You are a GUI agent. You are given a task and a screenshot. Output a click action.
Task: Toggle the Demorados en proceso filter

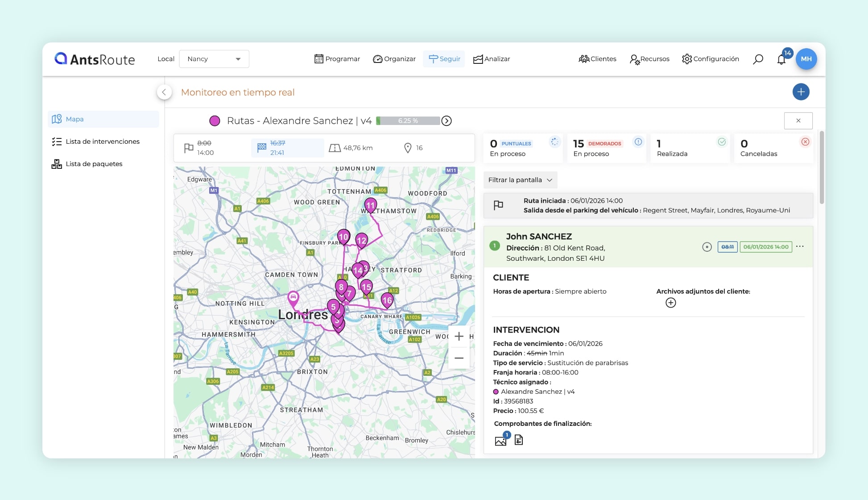pos(606,148)
